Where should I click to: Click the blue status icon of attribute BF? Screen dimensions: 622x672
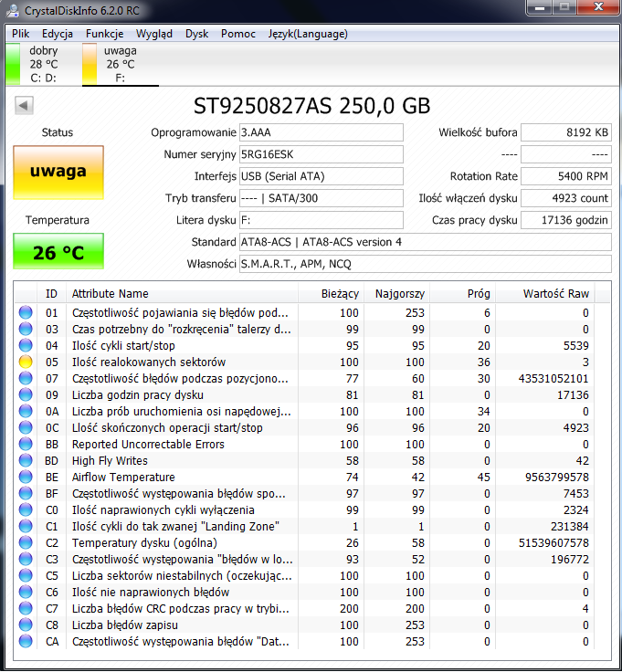(x=26, y=493)
